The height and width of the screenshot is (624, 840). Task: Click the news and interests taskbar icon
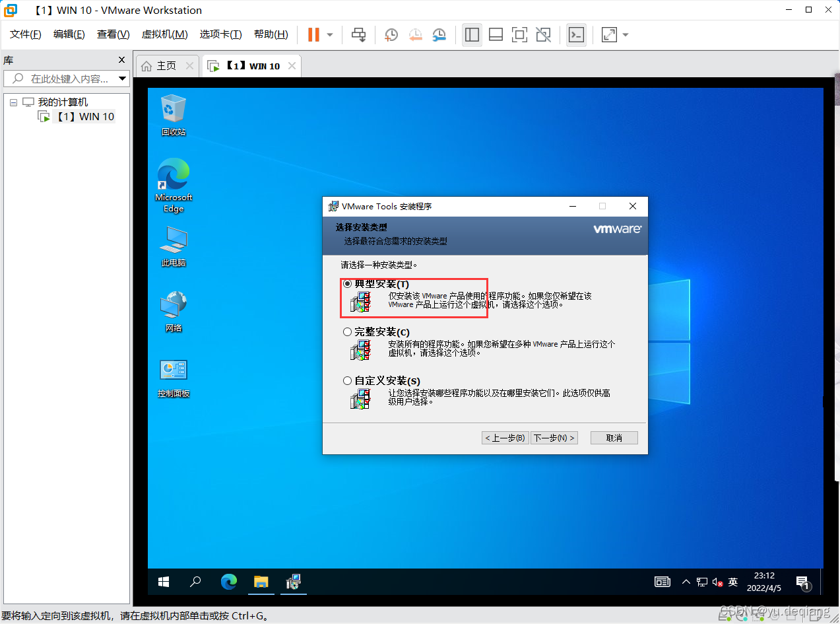662,582
